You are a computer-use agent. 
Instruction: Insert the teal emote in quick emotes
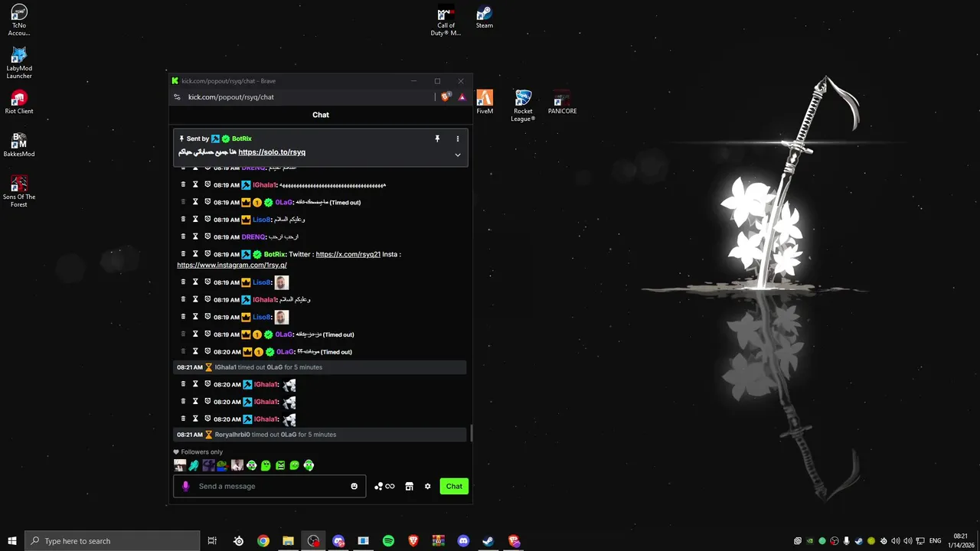pos(194,465)
